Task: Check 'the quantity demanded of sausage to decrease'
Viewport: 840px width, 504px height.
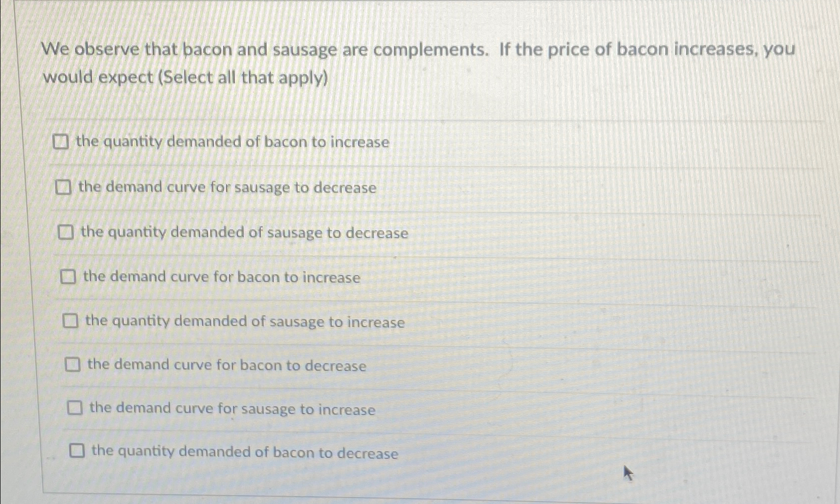Action: [x=66, y=232]
